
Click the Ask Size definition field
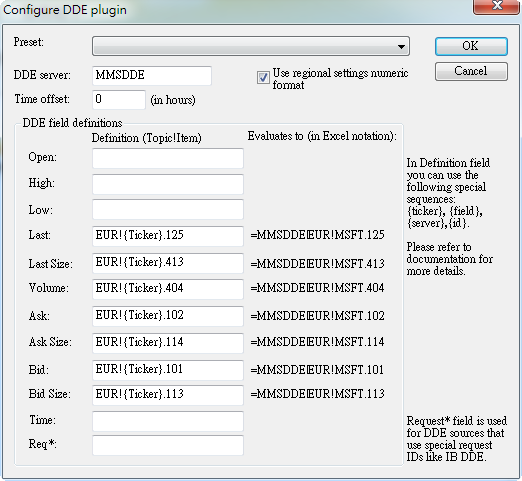point(168,343)
